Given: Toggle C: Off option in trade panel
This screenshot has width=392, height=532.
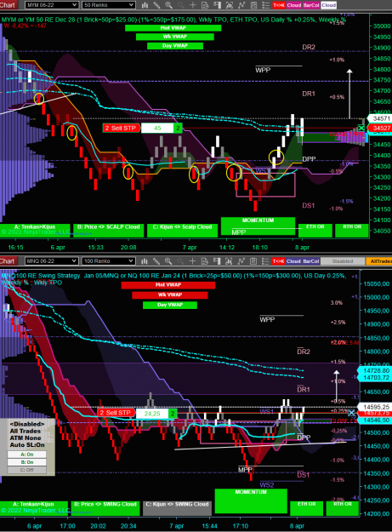Looking at the screenshot, I should tap(26, 470).
